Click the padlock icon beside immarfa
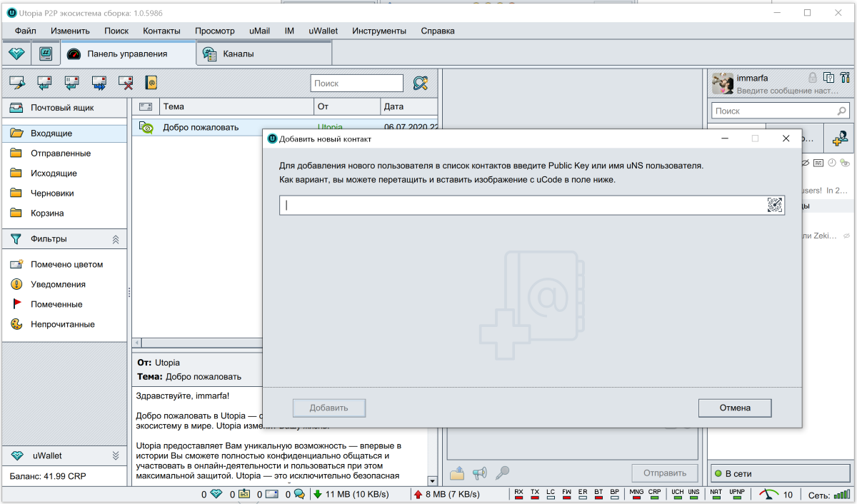 (812, 77)
